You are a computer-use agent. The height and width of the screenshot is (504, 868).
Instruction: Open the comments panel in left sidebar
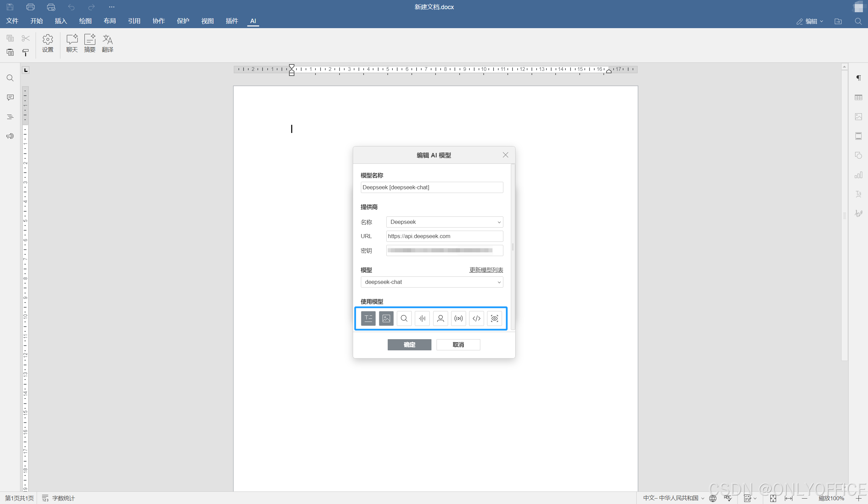10,97
